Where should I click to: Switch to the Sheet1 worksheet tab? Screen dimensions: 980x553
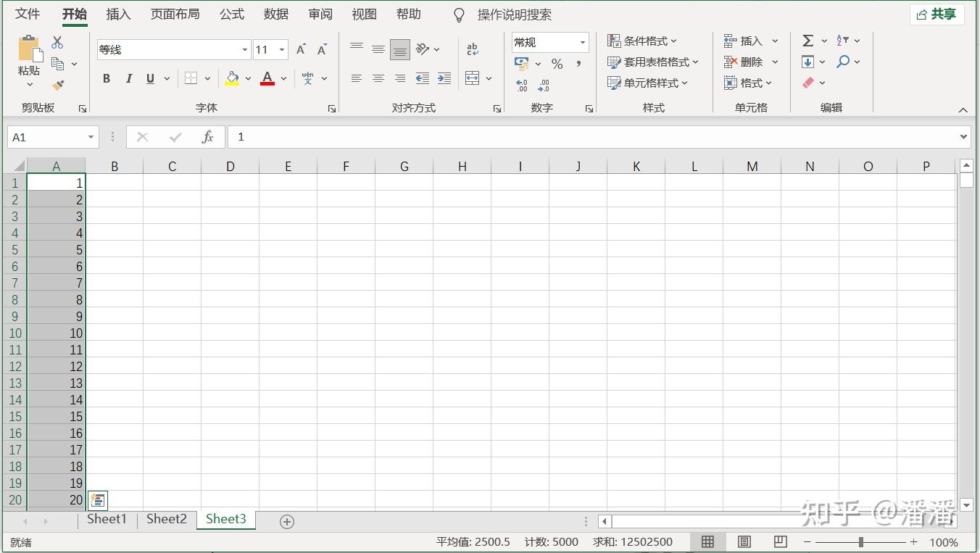(107, 519)
